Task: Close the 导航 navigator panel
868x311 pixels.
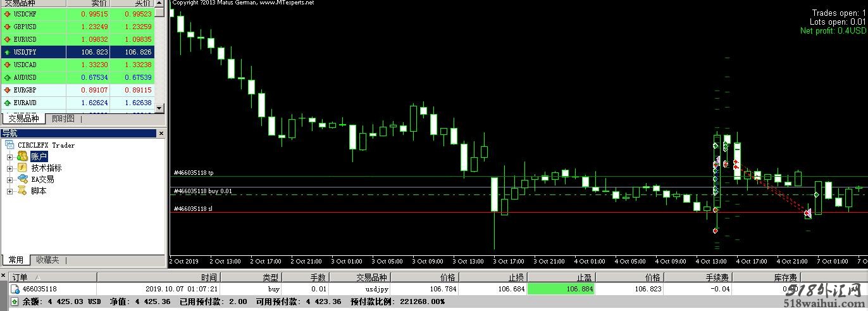Action: tap(161, 134)
